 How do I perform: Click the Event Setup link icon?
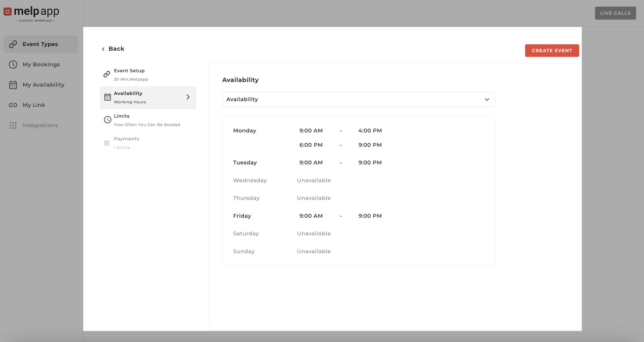[x=107, y=74]
